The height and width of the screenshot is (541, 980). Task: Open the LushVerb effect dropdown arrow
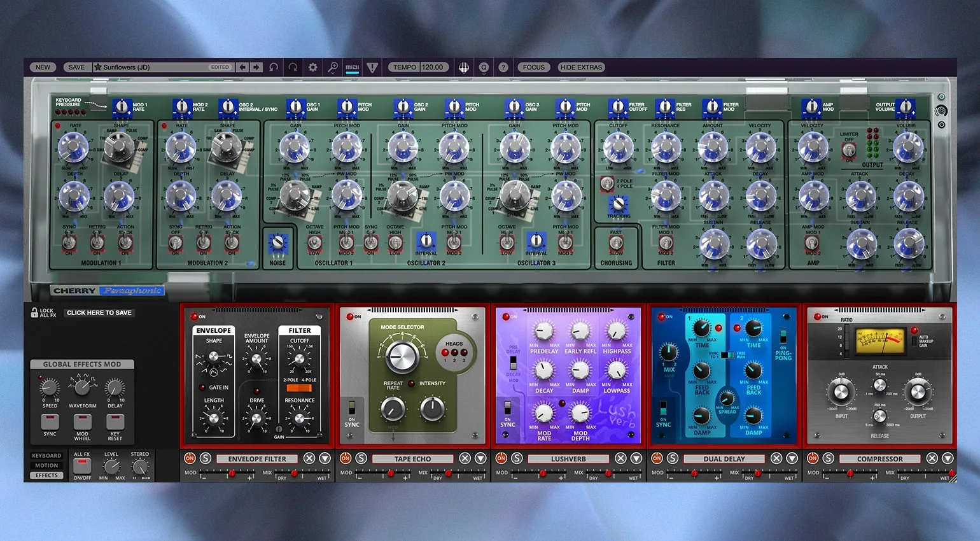point(636,458)
